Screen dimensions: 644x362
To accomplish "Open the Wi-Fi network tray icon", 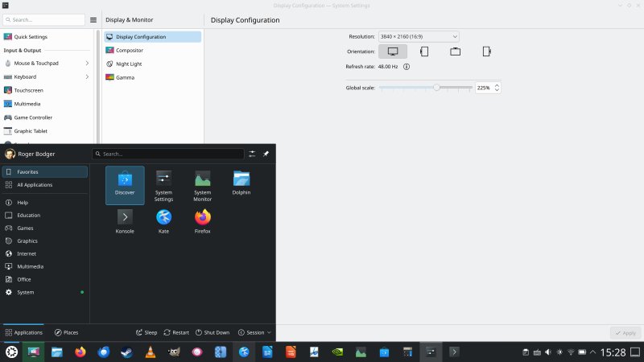I will pos(571,352).
